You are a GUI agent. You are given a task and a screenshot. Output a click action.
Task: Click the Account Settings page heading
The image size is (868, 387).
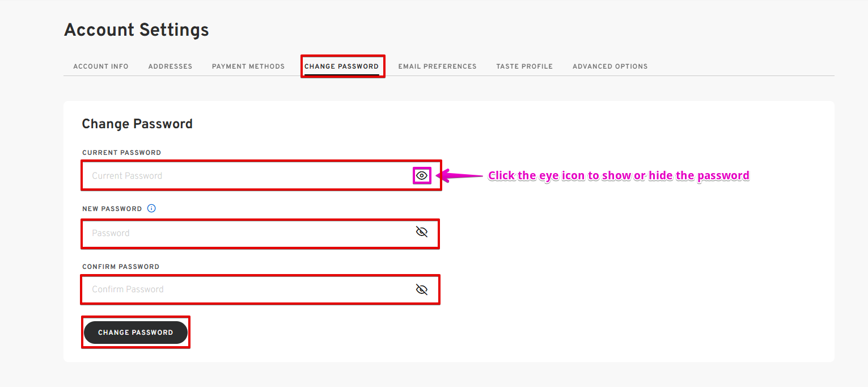pos(137,30)
